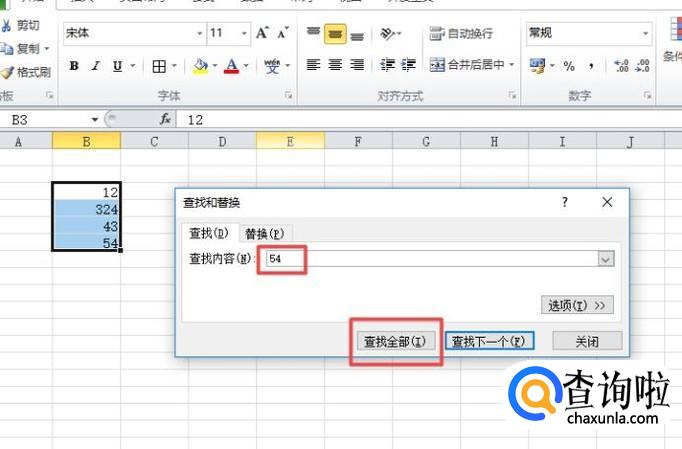Open the font name dropdown (宋体)

199,33
